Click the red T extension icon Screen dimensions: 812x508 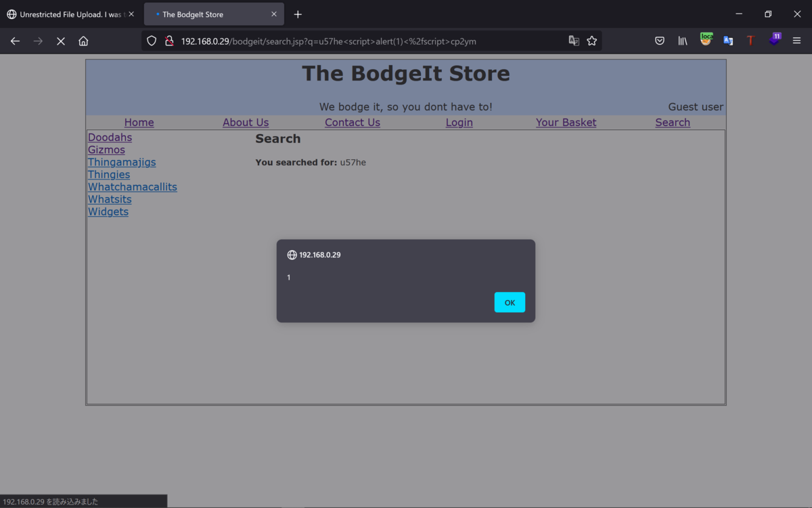click(x=750, y=41)
